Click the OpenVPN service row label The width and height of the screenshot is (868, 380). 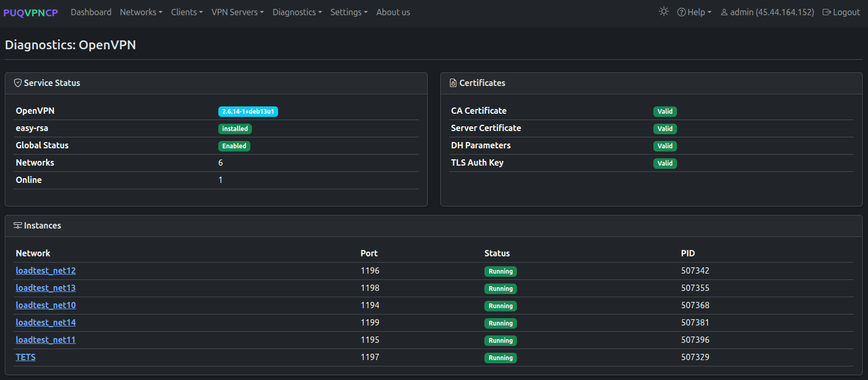point(35,111)
